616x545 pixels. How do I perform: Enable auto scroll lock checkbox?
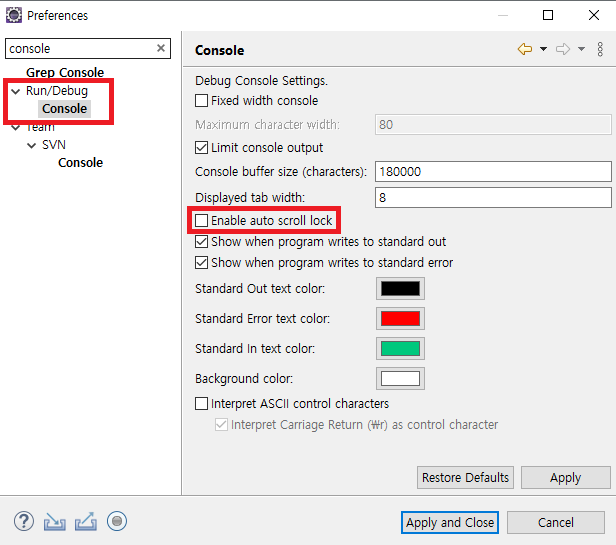[202, 220]
